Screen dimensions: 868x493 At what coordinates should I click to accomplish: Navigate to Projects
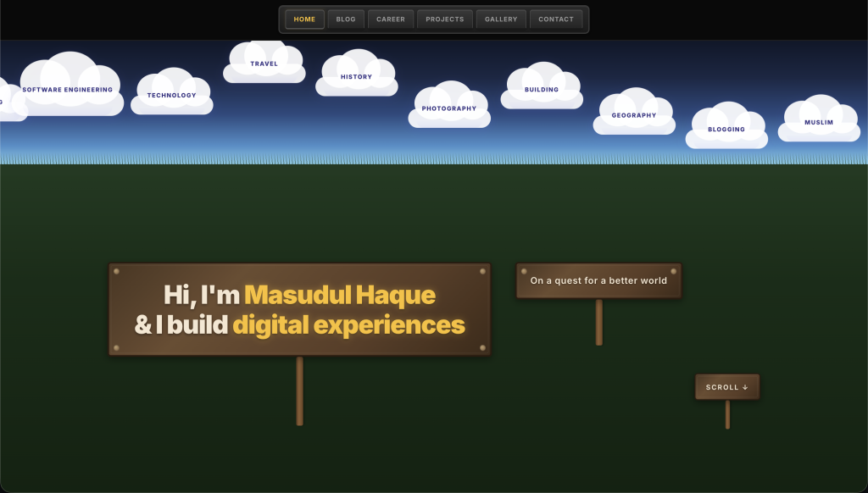(x=444, y=19)
